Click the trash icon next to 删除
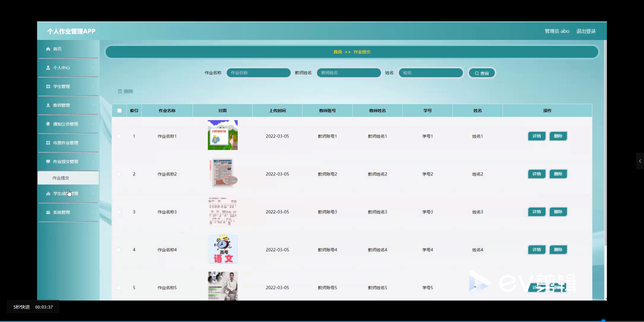Image resolution: width=644 pixels, height=322 pixels. [x=120, y=91]
